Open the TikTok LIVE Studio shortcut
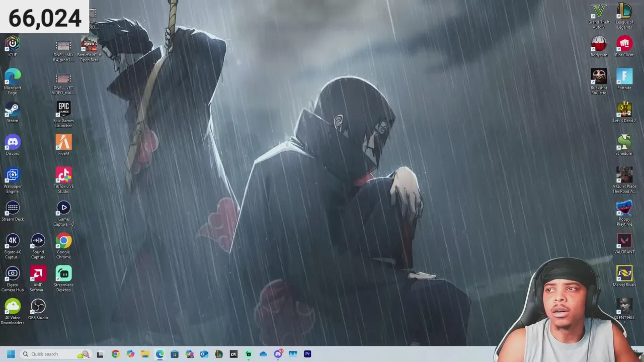 63,180
